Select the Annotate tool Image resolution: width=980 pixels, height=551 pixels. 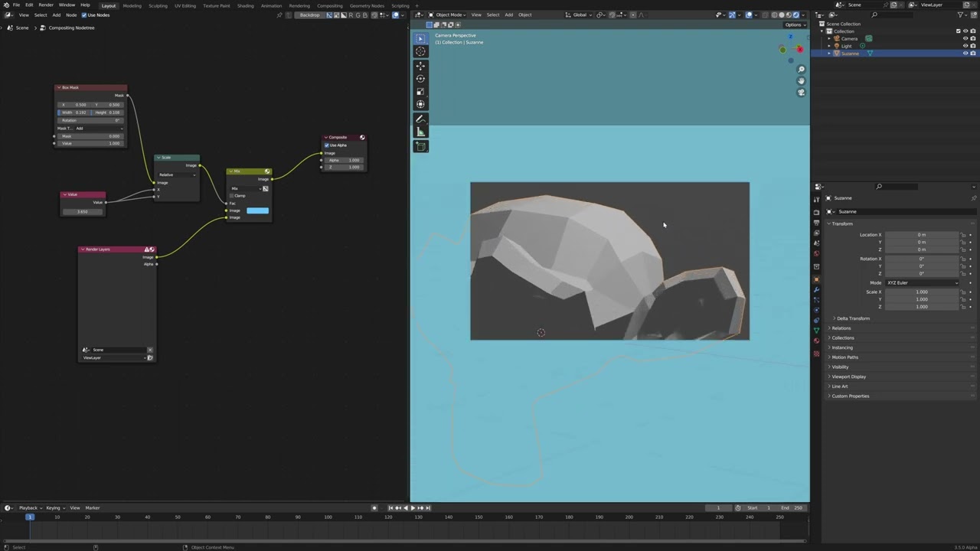tap(420, 119)
